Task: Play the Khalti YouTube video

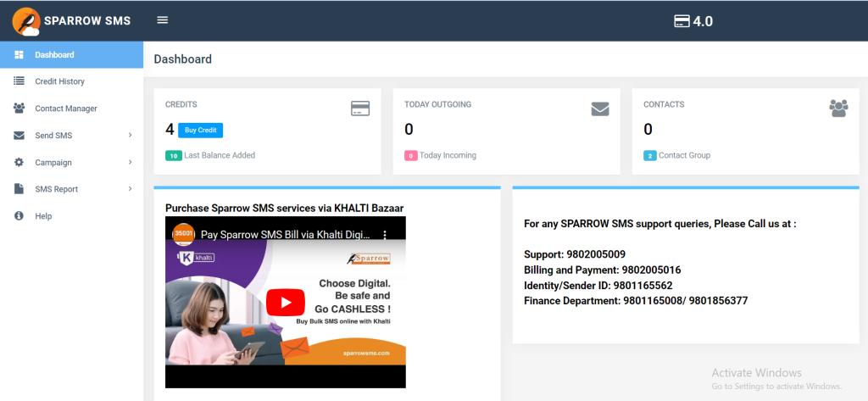Action: [286, 302]
